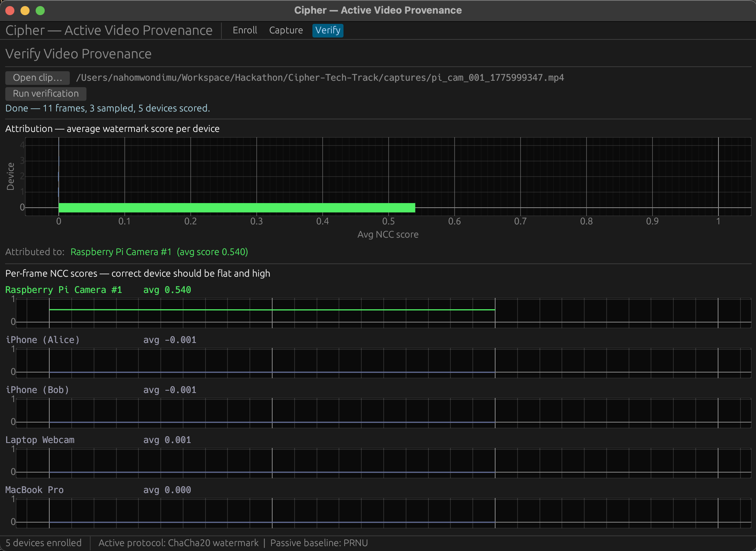Click the Open clip… button
Image resolution: width=756 pixels, height=551 pixels.
37,78
